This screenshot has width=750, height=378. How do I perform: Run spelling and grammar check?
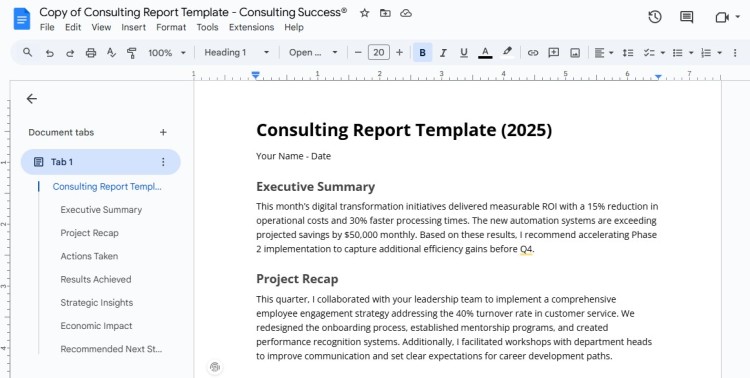(x=111, y=53)
